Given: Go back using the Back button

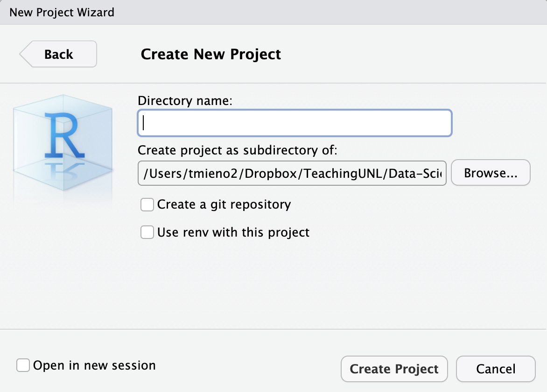Looking at the screenshot, I should click(x=59, y=54).
